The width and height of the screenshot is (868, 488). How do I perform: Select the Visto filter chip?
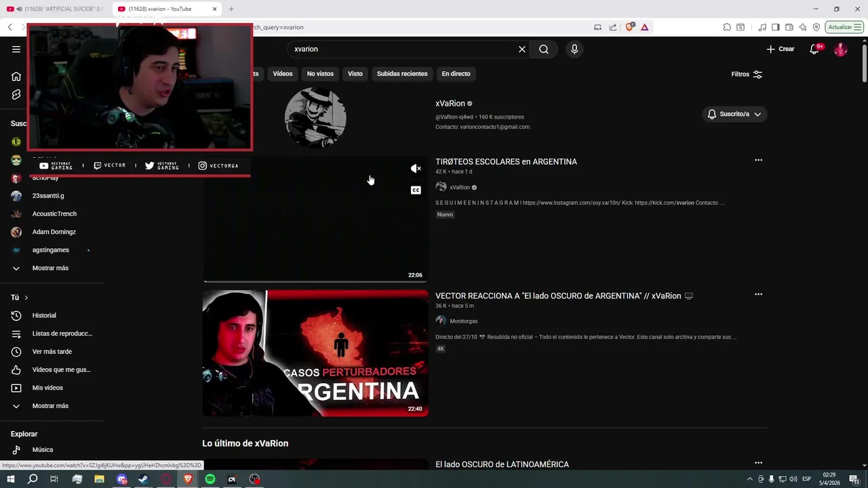pyautogui.click(x=355, y=73)
